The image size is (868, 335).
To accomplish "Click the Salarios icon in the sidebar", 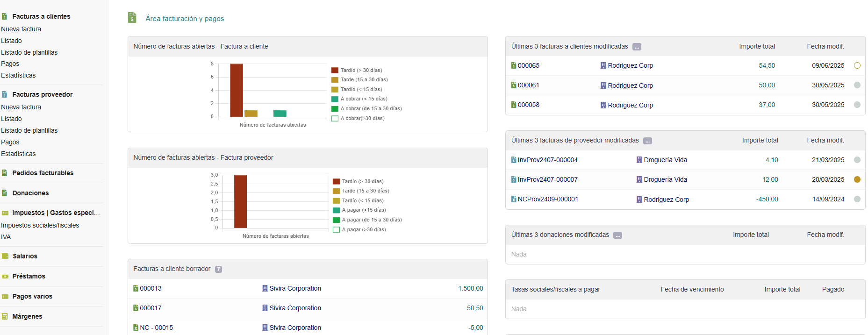I will (5, 256).
